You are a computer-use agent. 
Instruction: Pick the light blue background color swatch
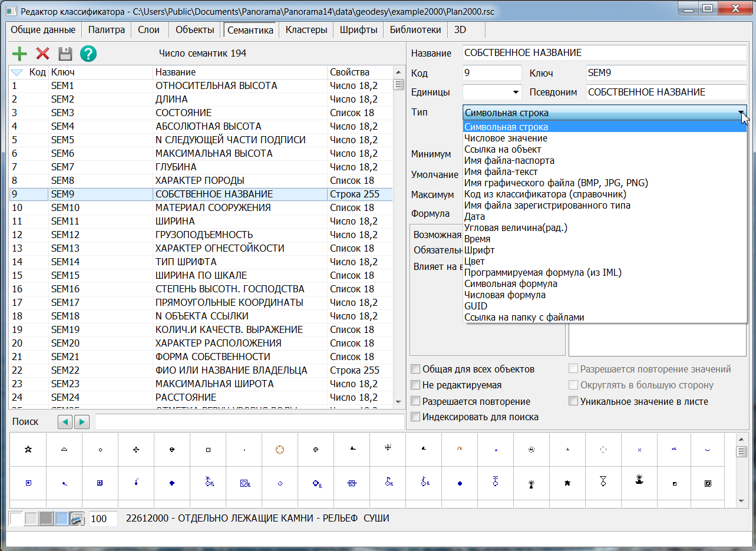pyautogui.click(x=61, y=519)
